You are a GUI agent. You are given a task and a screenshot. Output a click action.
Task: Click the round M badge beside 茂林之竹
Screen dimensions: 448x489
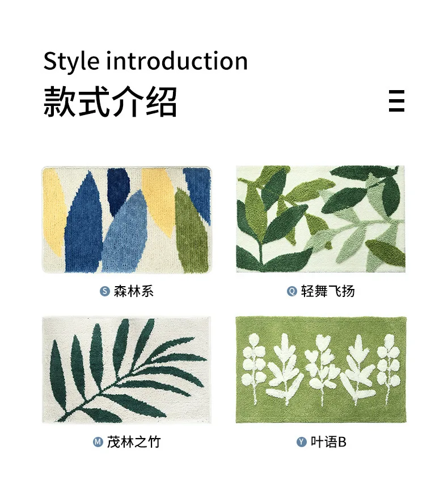(98, 442)
